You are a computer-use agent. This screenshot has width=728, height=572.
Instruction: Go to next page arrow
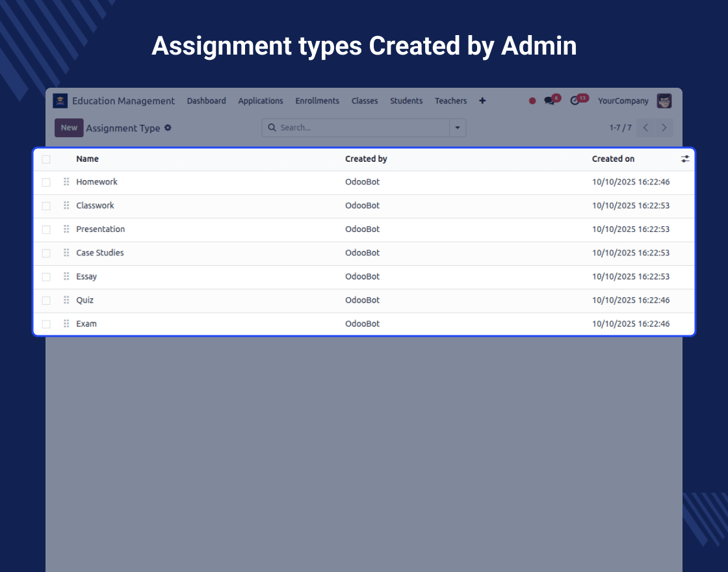pos(664,127)
